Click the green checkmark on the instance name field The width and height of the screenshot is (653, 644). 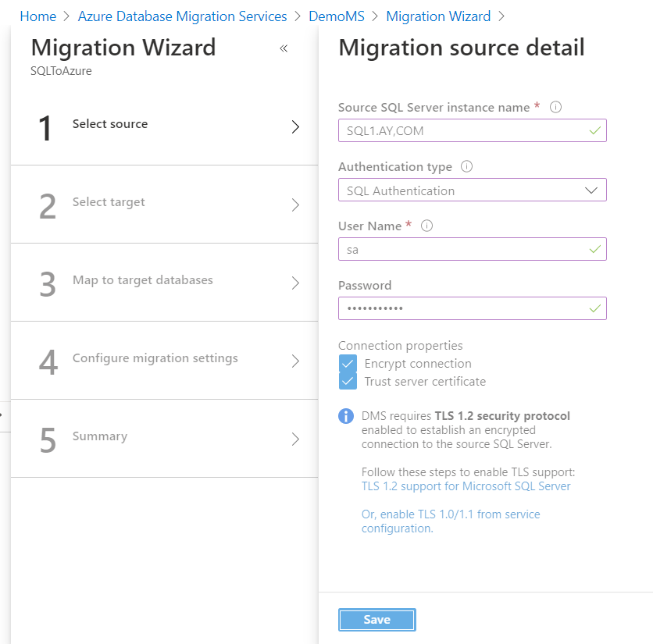pos(594,130)
